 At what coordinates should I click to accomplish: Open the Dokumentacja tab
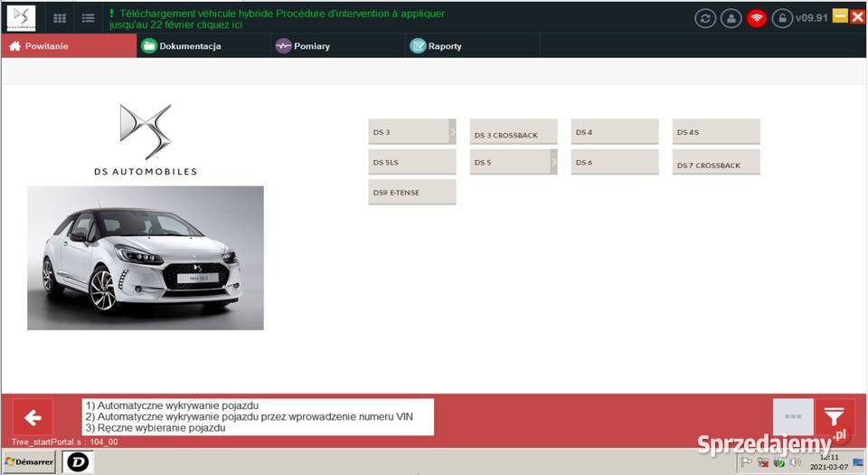tap(203, 46)
